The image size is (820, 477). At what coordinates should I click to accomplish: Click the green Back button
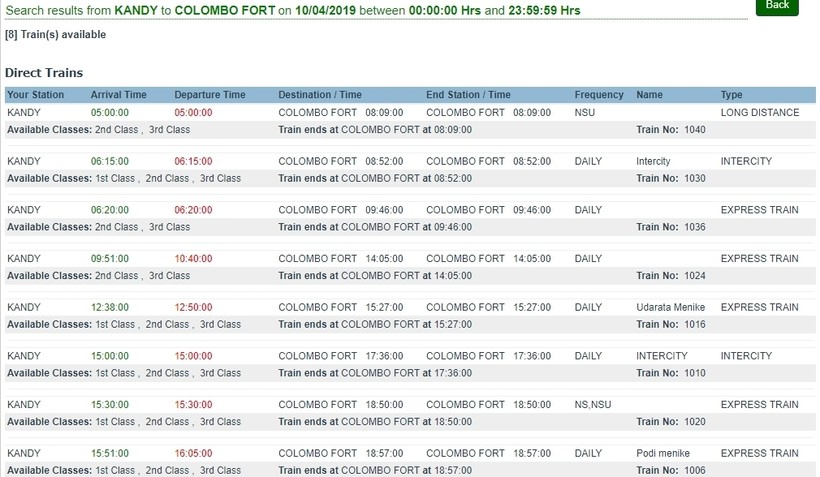point(776,6)
